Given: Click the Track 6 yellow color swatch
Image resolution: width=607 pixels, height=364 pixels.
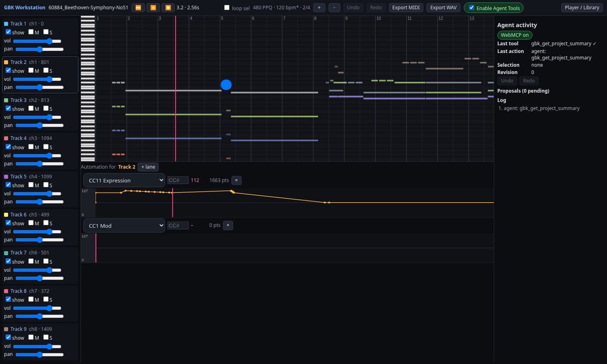Looking at the screenshot, I should point(6,215).
